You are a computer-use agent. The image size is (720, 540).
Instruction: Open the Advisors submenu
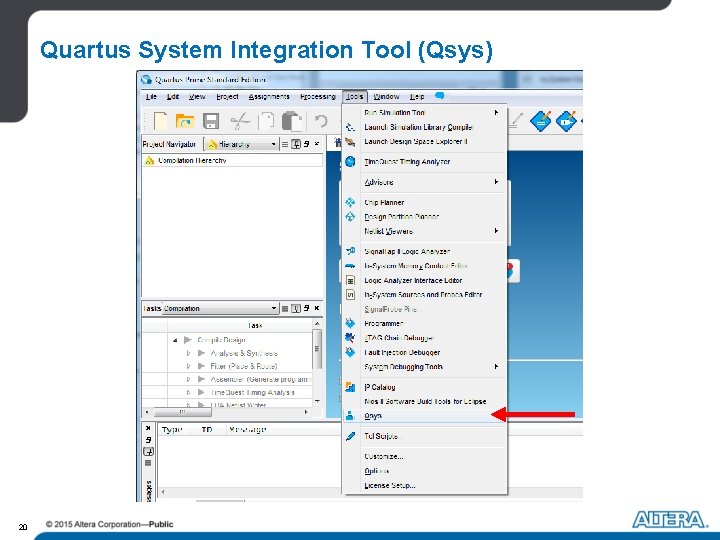tap(425, 182)
